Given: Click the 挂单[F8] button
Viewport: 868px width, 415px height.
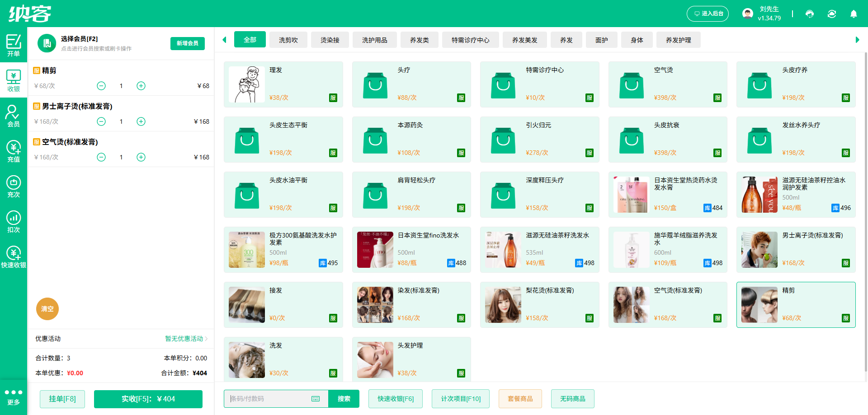Looking at the screenshot, I should (x=62, y=399).
